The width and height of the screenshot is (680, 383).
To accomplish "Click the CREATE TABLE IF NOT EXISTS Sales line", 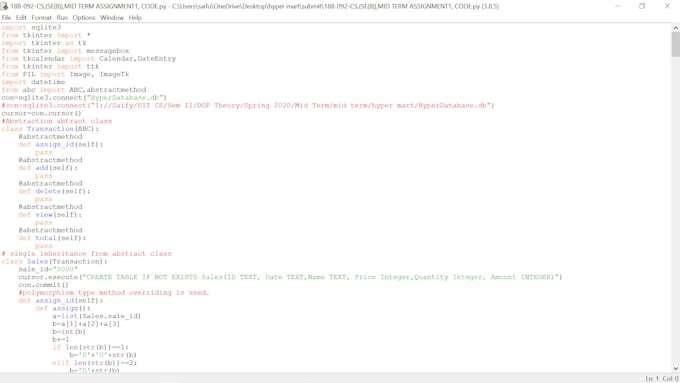I will coord(290,277).
